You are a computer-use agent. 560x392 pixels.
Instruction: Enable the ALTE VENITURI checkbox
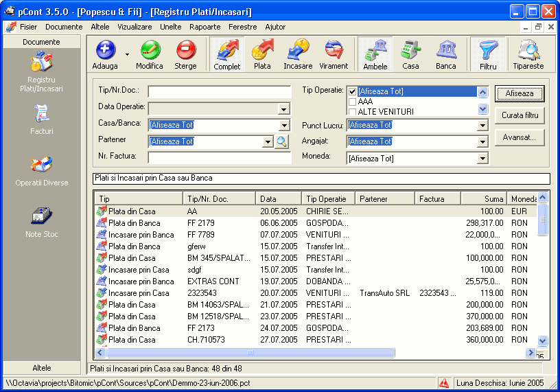353,111
